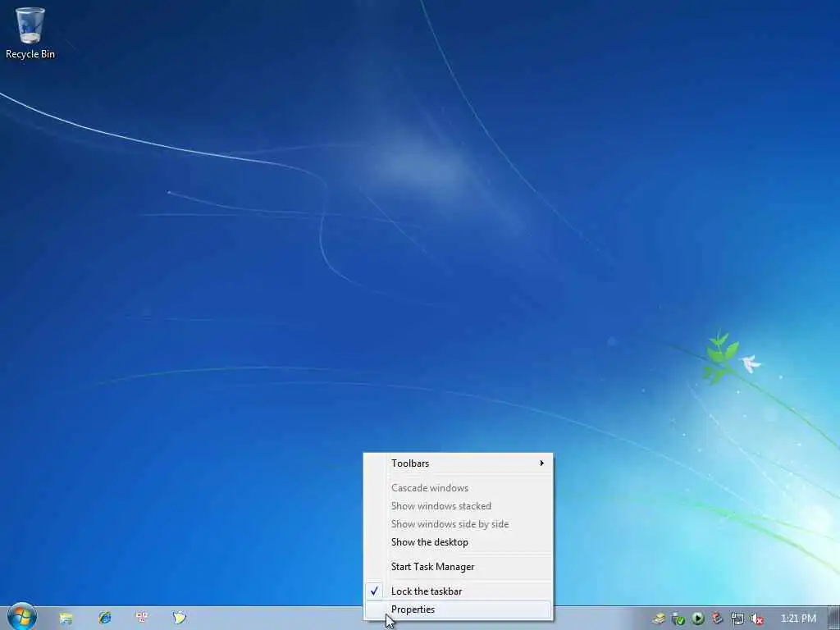Click the red and blue stacked tray icon
This screenshot has height=630, width=840.
(717, 619)
